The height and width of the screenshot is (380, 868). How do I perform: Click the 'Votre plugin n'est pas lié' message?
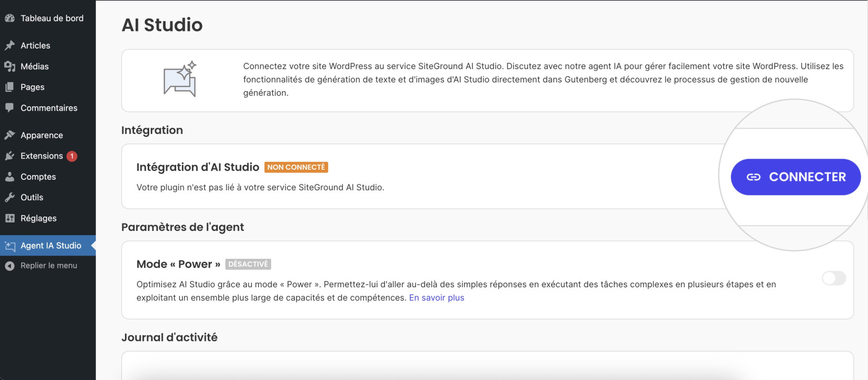[261, 188]
